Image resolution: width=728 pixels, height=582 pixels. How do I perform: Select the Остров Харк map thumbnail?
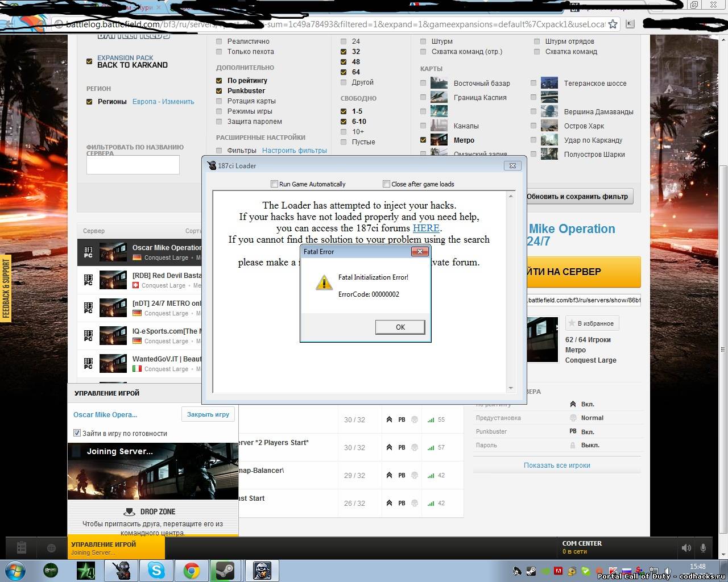coord(549,126)
